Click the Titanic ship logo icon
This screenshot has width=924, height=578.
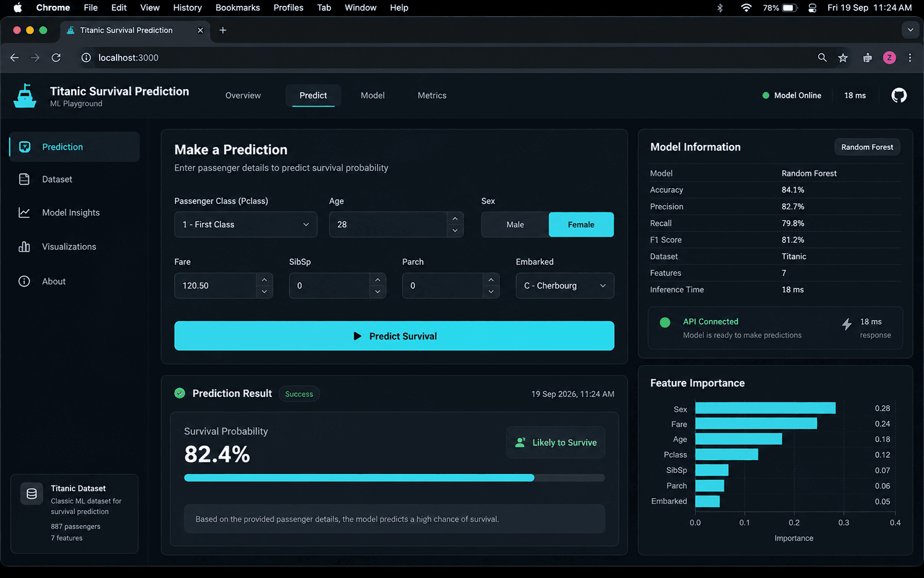[x=25, y=96]
